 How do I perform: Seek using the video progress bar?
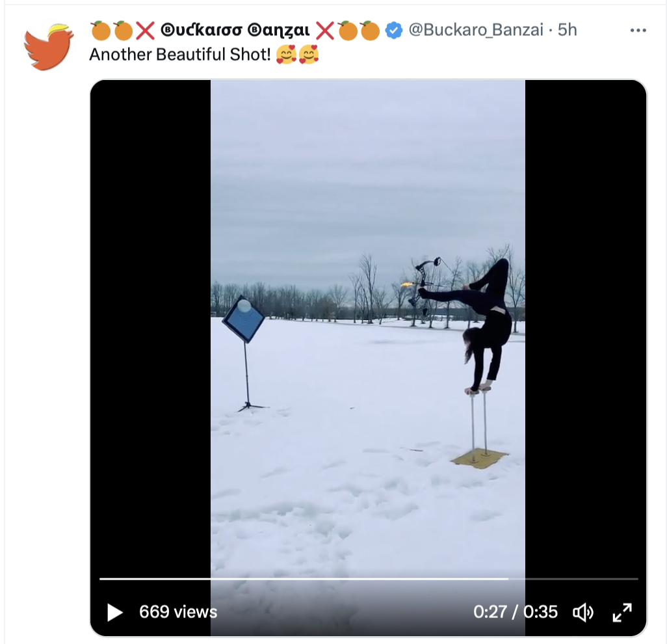(369, 579)
